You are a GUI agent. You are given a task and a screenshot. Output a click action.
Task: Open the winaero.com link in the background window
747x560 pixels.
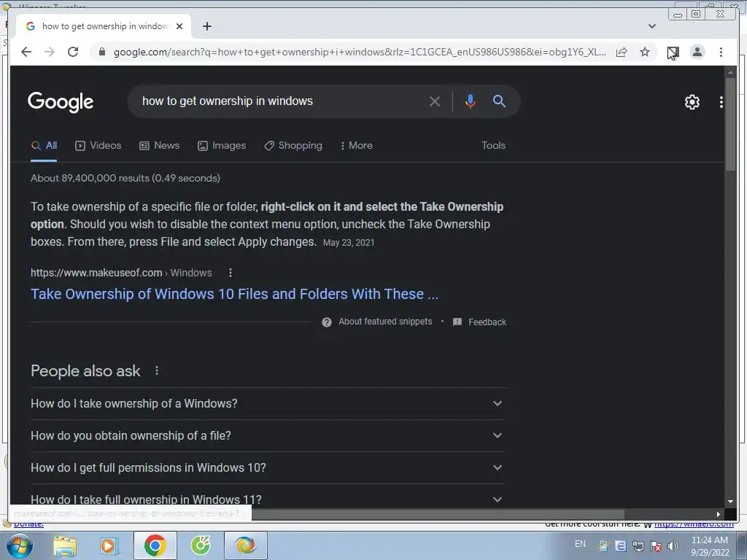point(694,524)
